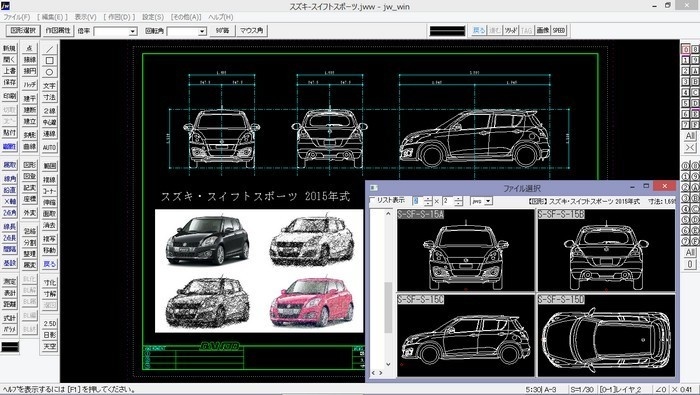Select the S-SF-S-15C side view thumbnail
The image size is (700, 395).
[x=466, y=335]
